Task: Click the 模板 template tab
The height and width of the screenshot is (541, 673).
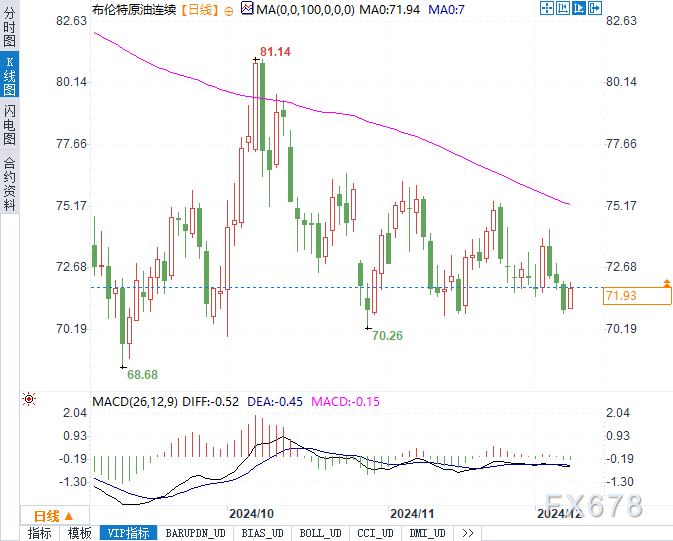Action: (x=80, y=533)
